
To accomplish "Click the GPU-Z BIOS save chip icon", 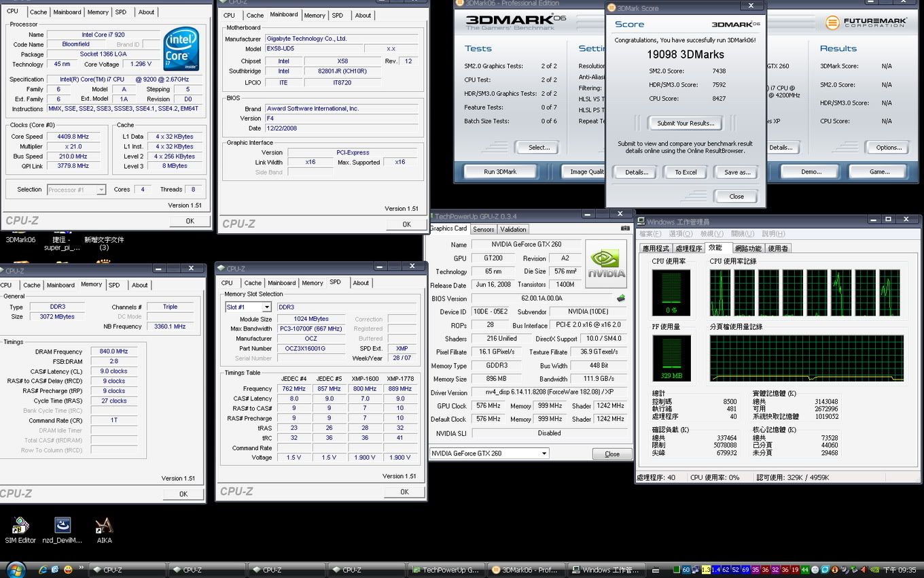I will coord(621,298).
